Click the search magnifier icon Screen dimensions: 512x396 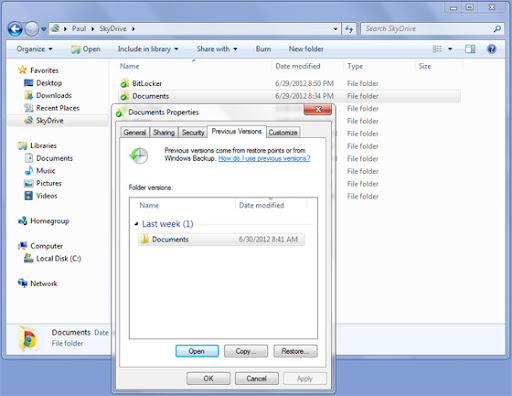tap(497, 29)
